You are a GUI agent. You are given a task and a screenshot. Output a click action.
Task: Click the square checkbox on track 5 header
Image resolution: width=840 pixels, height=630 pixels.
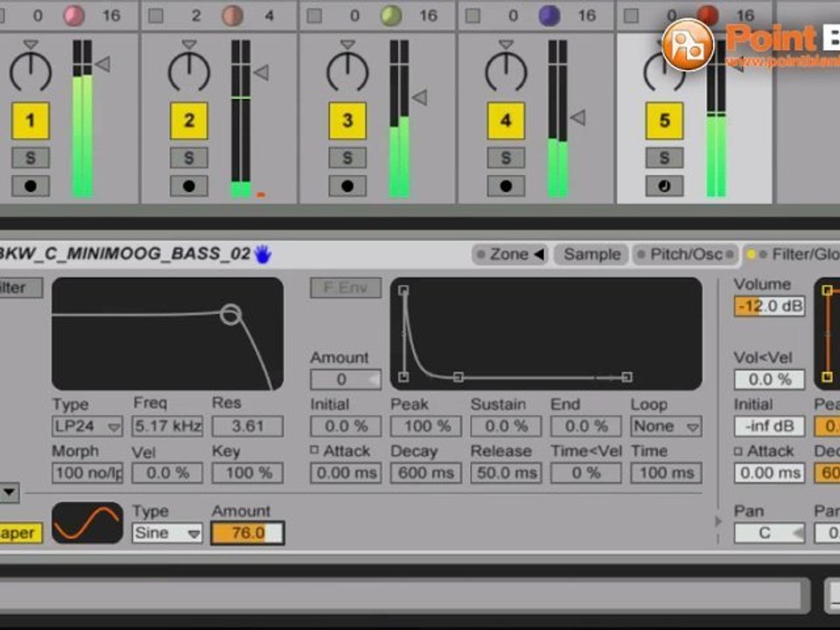tap(631, 16)
